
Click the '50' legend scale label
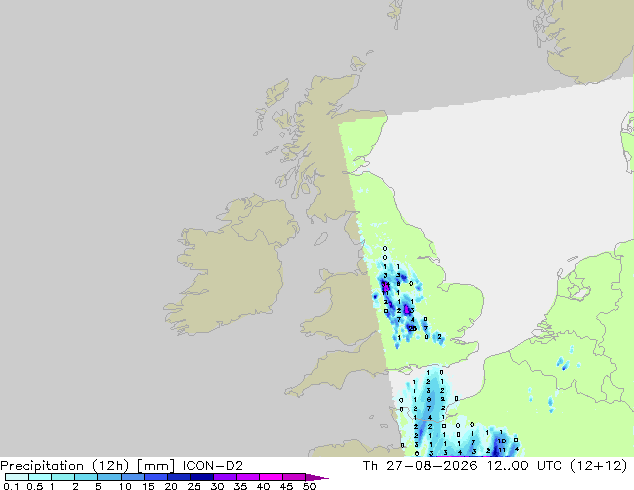tap(309, 486)
